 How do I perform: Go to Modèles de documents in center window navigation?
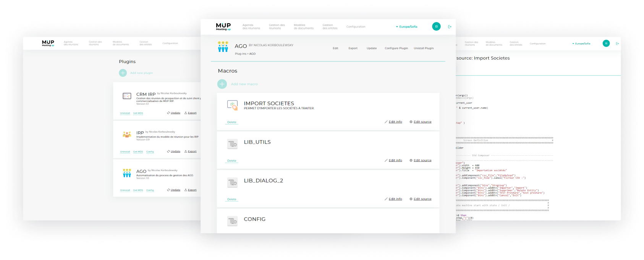[x=303, y=27]
